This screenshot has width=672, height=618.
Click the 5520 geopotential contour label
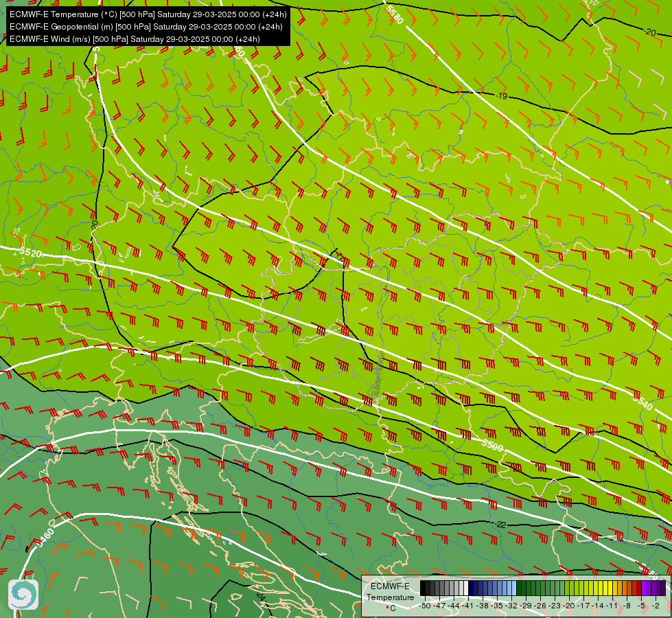(30, 252)
